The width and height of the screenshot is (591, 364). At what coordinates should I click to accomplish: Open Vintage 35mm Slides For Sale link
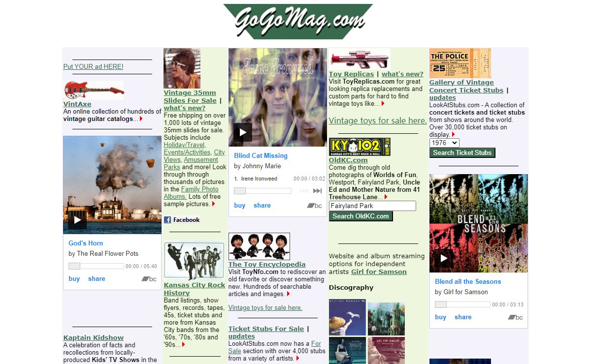[x=190, y=96]
